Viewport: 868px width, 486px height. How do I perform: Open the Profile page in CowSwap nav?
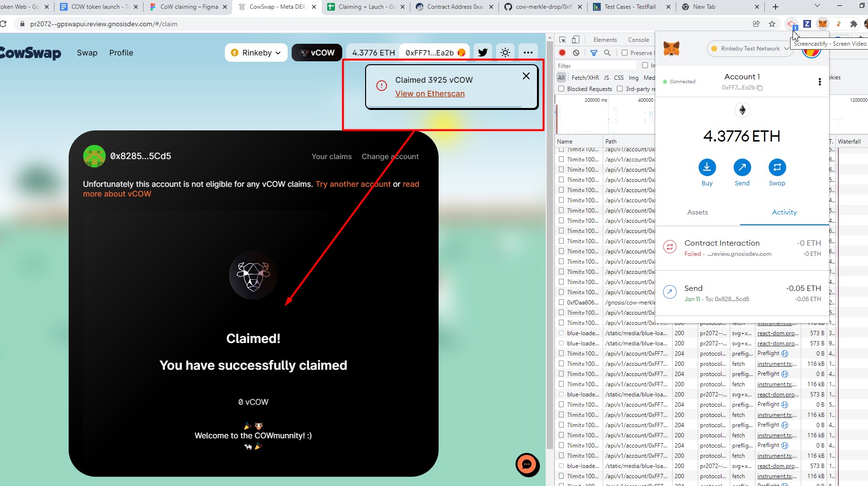[121, 53]
